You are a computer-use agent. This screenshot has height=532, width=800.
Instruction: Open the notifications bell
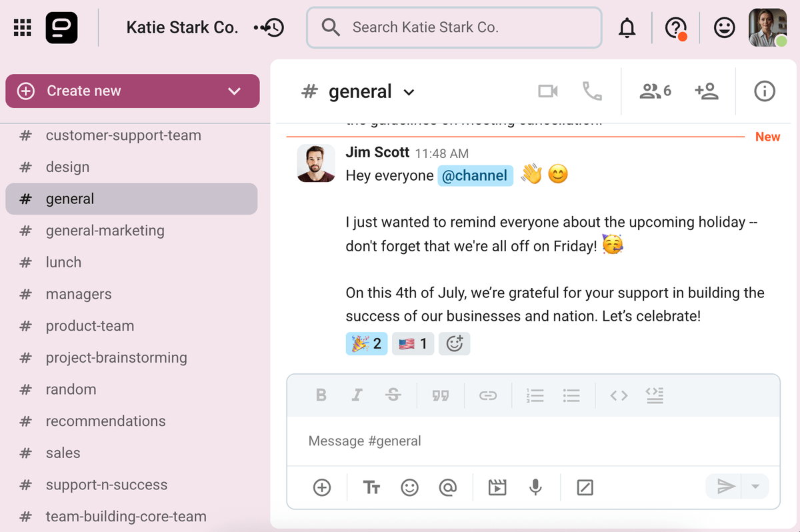coord(627,28)
